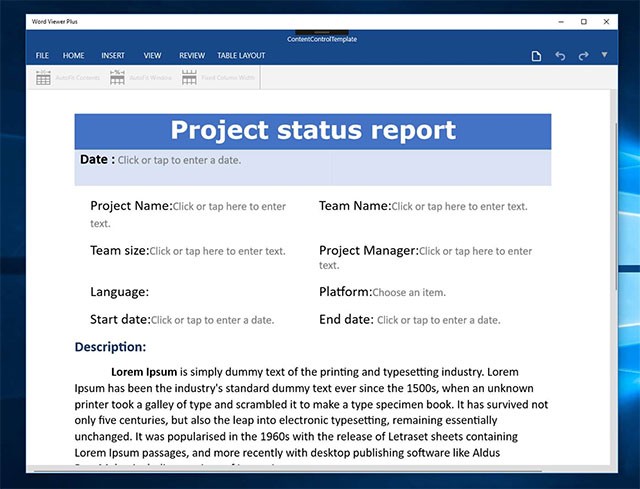Click the Fixed Column Width label
The height and width of the screenshot is (489, 640).
(228, 78)
